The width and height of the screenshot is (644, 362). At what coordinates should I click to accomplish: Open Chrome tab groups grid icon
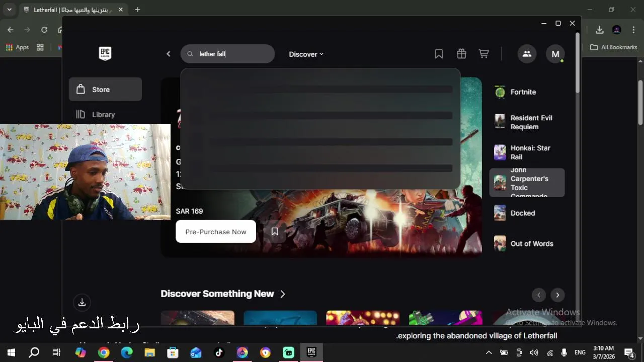(x=40, y=47)
